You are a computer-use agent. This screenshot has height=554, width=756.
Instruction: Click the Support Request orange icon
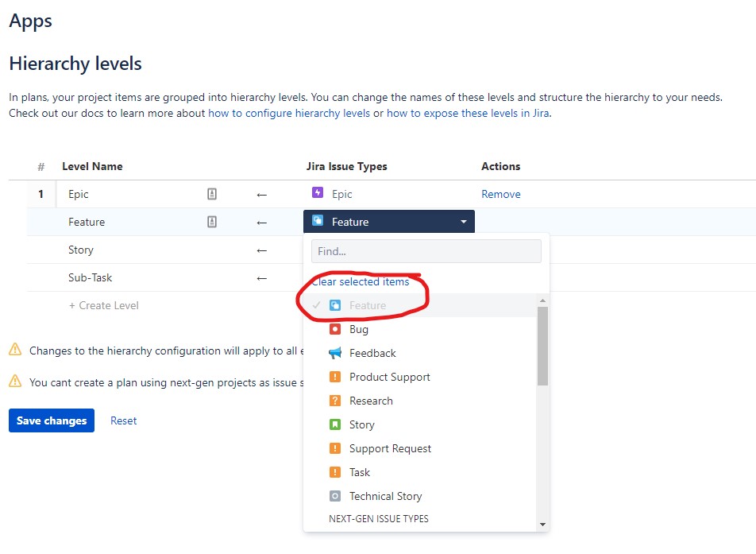pyautogui.click(x=334, y=448)
